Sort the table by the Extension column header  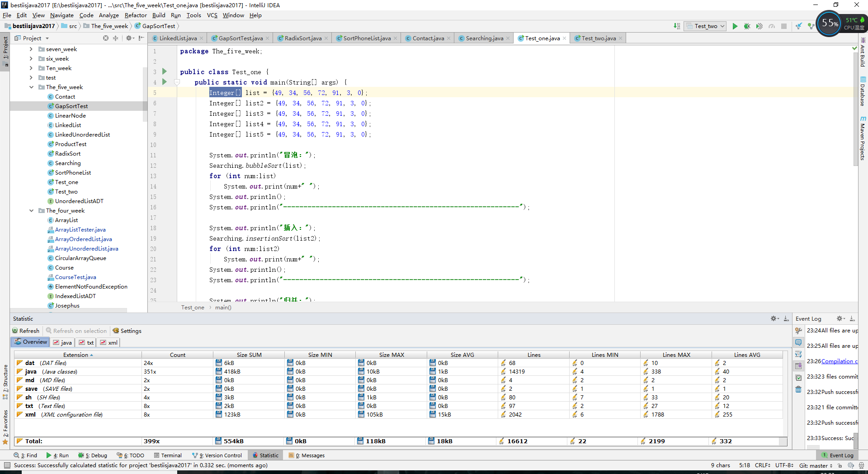point(78,355)
